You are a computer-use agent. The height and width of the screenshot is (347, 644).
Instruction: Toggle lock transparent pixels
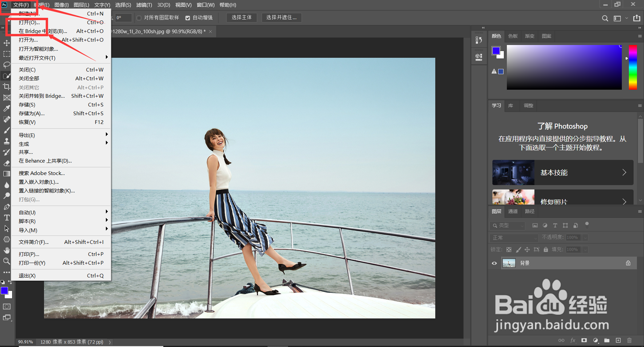[x=509, y=250]
